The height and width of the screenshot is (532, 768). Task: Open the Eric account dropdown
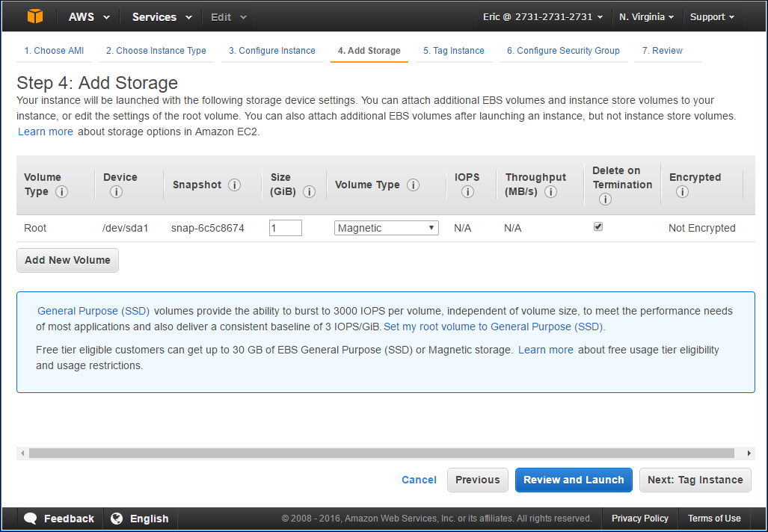coord(543,17)
